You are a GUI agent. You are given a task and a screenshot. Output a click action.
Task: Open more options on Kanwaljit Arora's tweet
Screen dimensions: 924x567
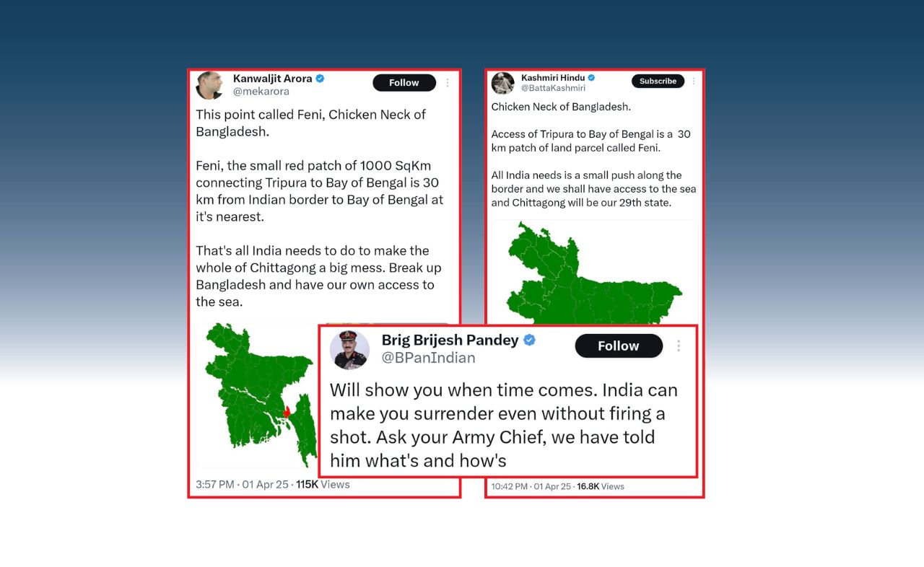tap(448, 83)
